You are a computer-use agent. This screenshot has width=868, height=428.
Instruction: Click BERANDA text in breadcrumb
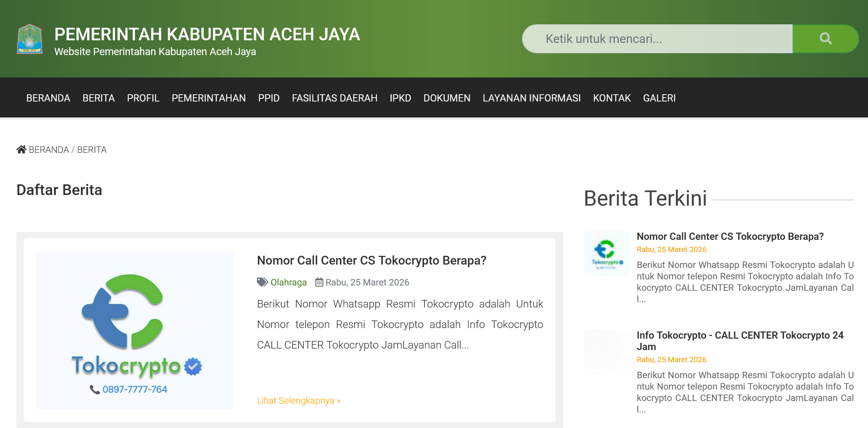coord(49,150)
